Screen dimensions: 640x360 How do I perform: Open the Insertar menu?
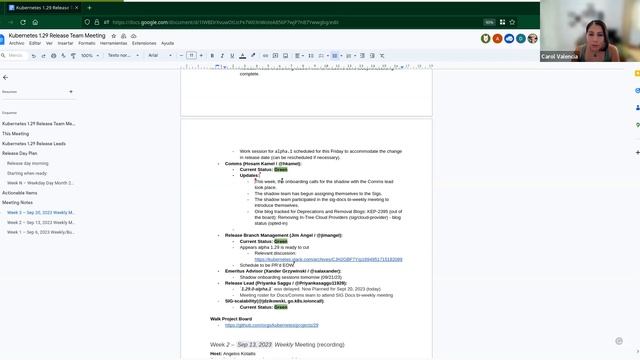click(x=65, y=43)
